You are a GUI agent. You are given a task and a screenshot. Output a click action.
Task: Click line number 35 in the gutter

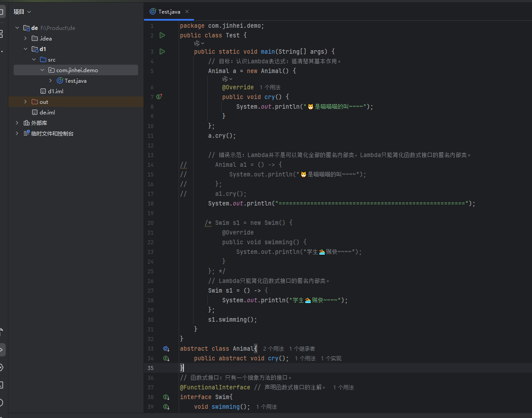click(x=150, y=368)
